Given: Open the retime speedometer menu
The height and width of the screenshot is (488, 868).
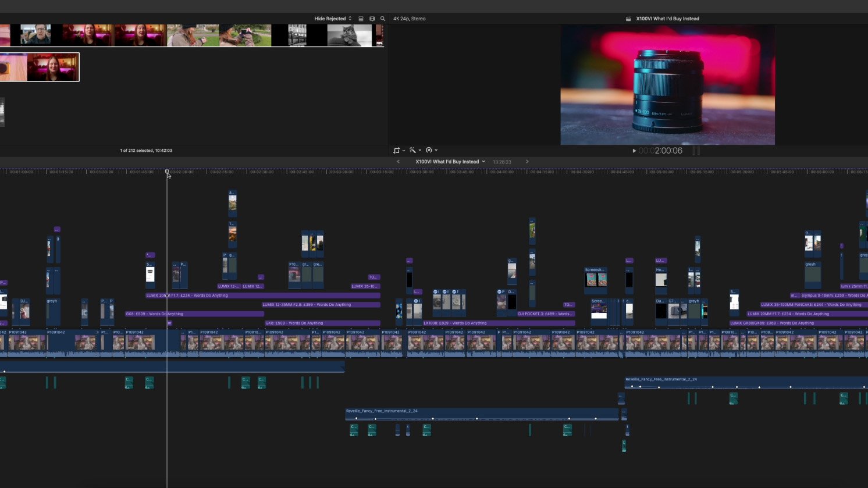Looking at the screenshot, I should tap(431, 150).
